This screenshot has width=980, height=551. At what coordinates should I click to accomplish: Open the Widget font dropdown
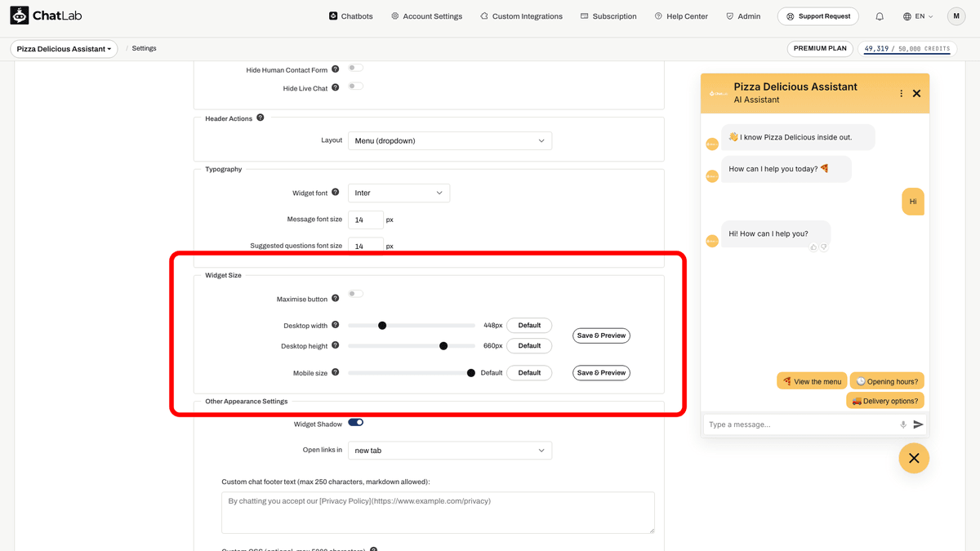click(399, 193)
